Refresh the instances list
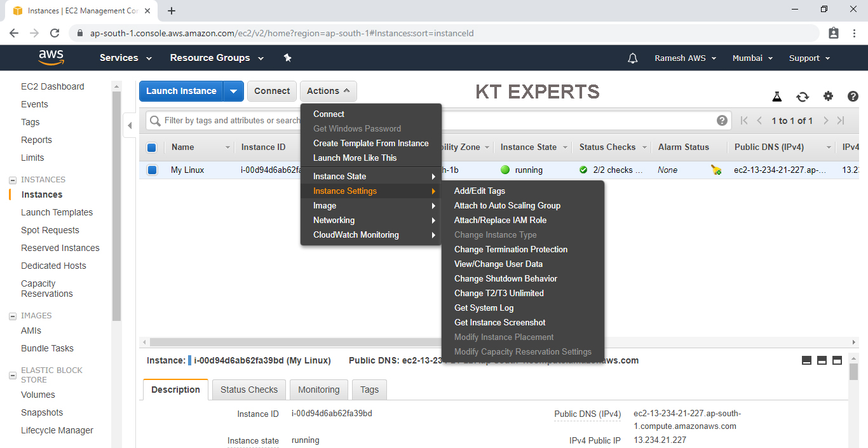868x448 pixels. coord(803,97)
